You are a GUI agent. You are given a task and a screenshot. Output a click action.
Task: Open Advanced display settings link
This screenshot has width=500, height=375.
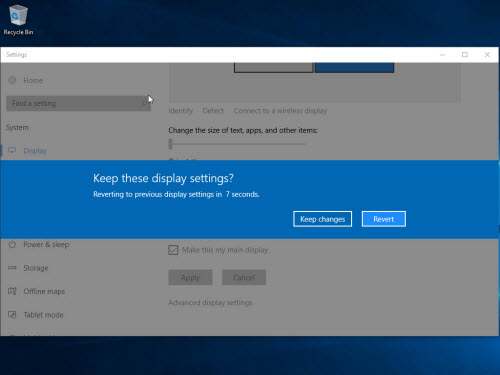click(210, 303)
